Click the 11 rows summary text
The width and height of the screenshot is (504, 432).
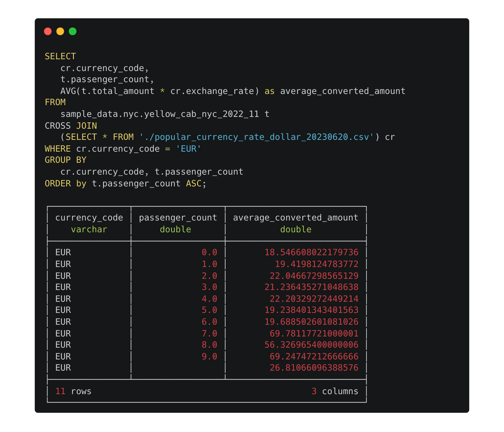click(x=73, y=391)
